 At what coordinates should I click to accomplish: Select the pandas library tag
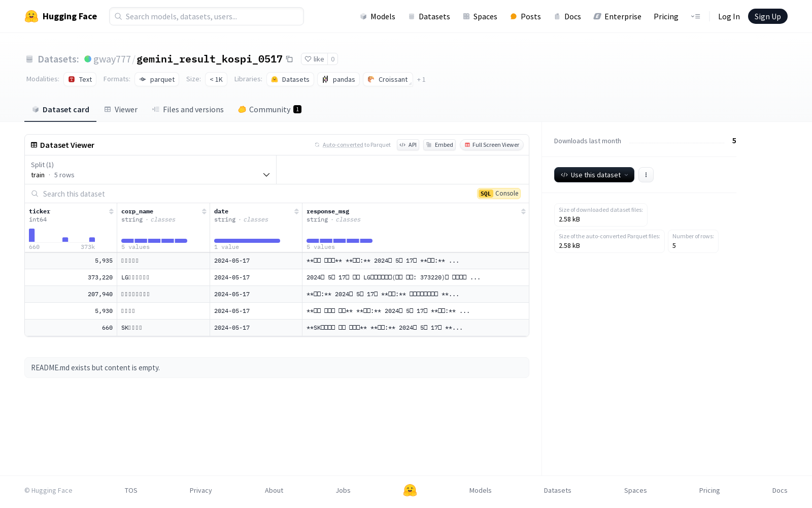click(339, 79)
